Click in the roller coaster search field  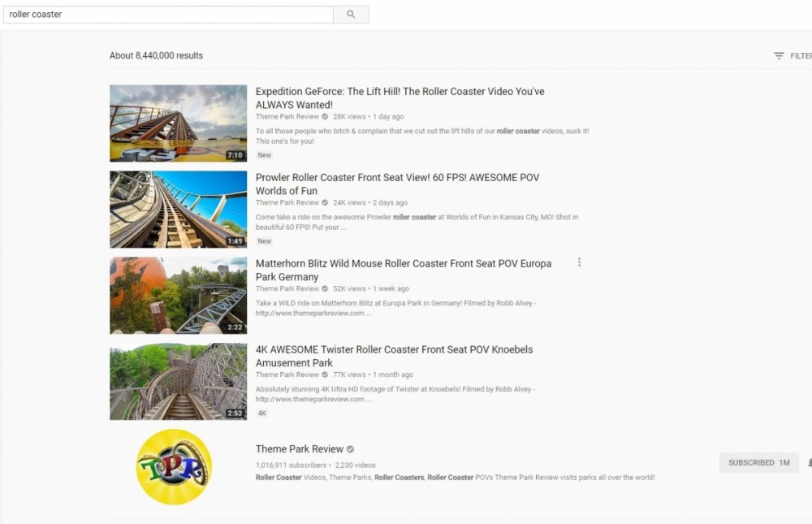[x=168, y=15]
